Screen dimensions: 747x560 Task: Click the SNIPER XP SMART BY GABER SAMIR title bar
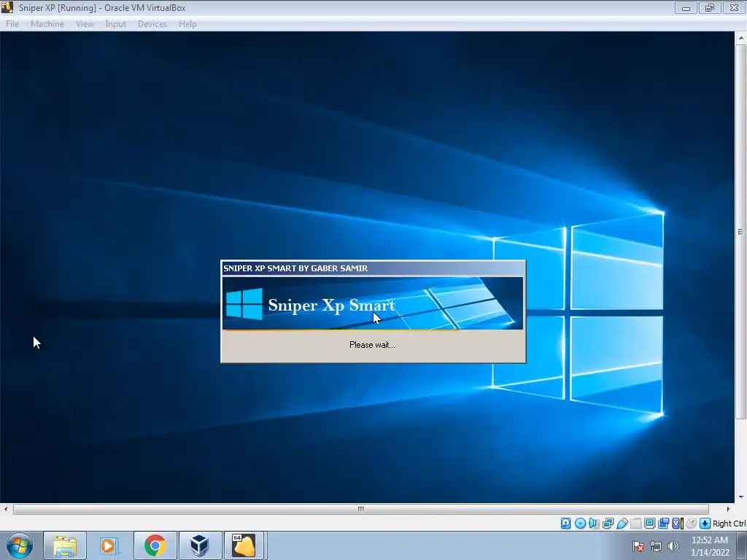pos(373,268)
